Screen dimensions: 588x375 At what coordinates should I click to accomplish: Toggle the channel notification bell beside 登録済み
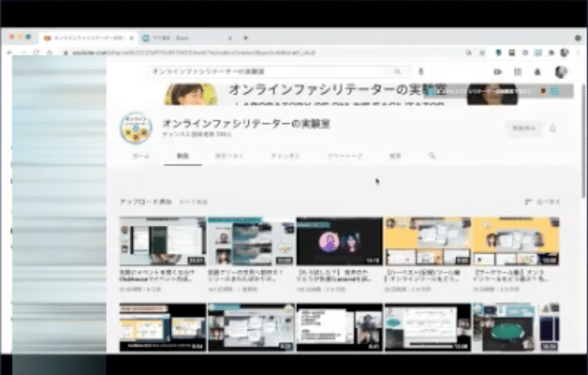pos(553,128)
